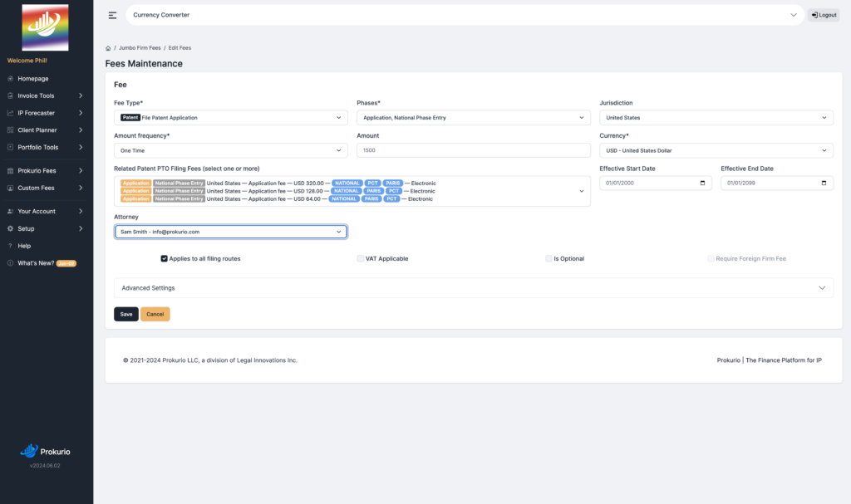851x504 pixels.
Task: Click the Help question mark icon
Action: (x=10, y=246)
